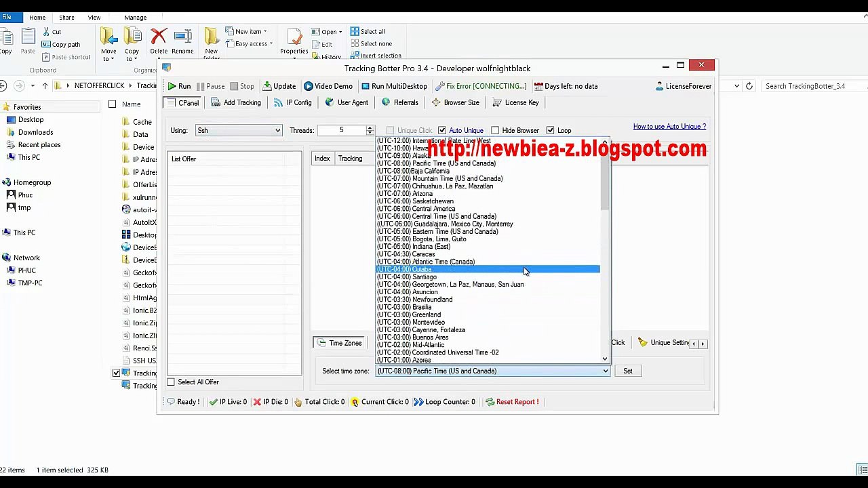
Task: Open the Add Tracking tab
Action: click(x=236, y=102)
